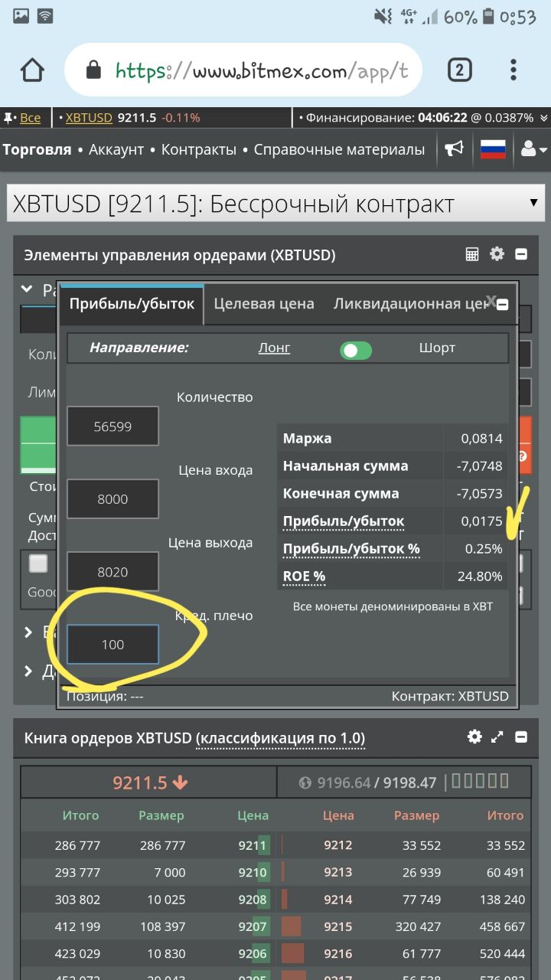
Task: Click the Цена выхода input 8020
Action: tap(112, 572)
